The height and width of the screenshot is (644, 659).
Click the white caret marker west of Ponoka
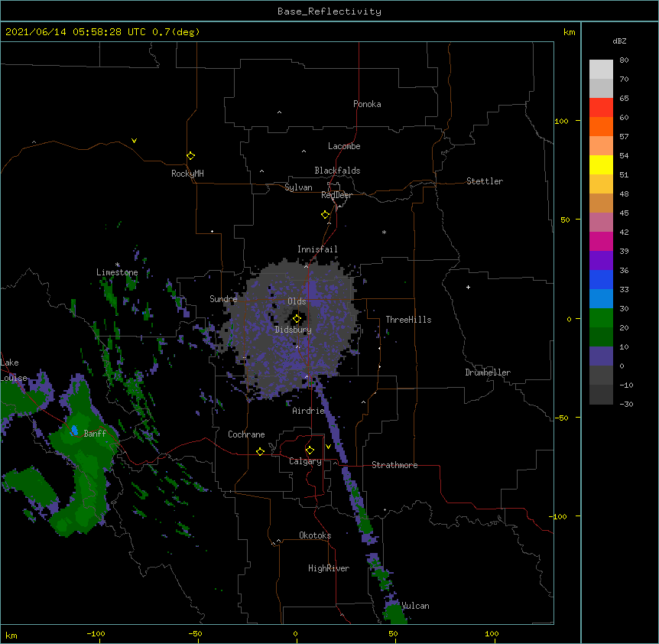(279, 112)
